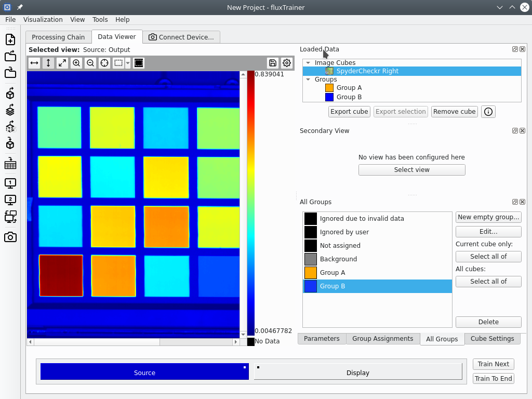
Task: Select SpyderCheckr Right cube in tree
Action: point(411,71)
